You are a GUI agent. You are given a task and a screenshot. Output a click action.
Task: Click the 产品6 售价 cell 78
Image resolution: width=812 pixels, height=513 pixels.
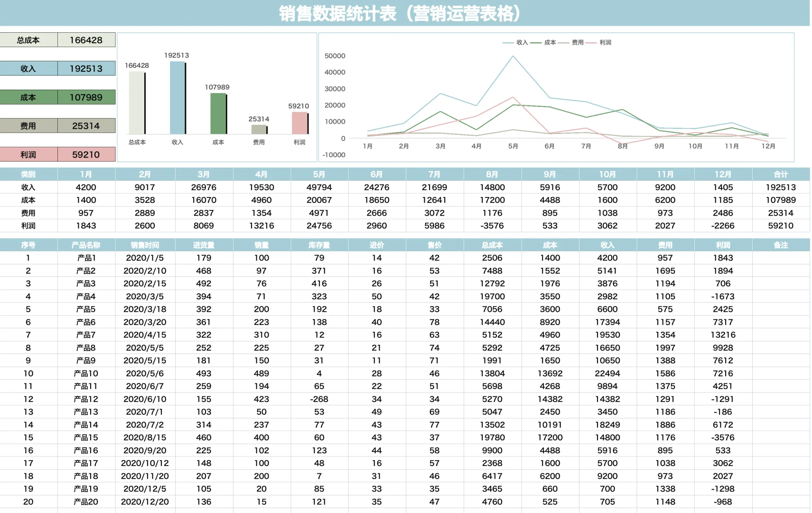point(435,322)
